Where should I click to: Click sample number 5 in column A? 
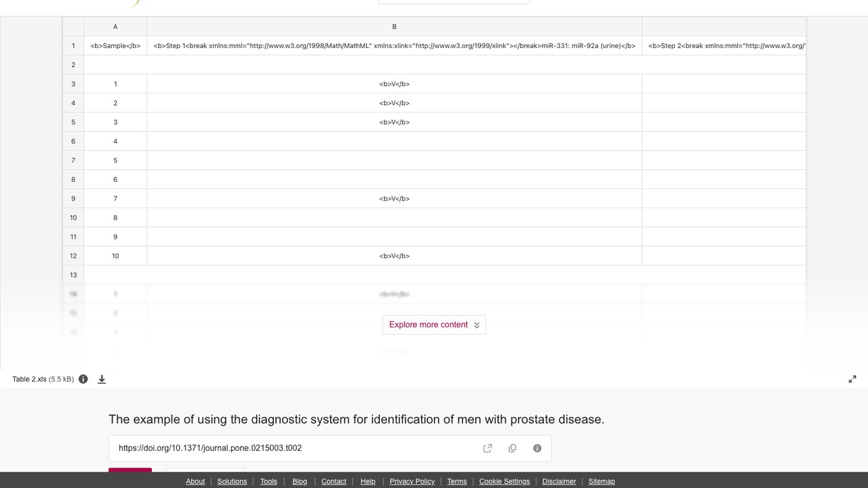115,160
